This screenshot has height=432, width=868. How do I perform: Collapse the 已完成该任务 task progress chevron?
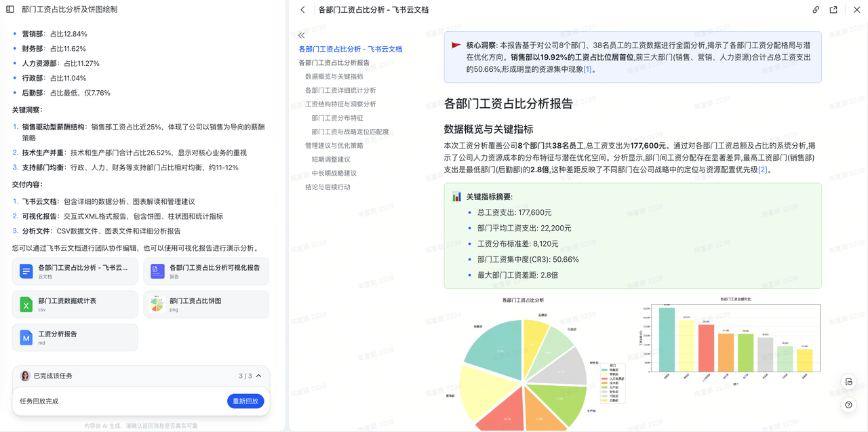(x=258, y=376)
